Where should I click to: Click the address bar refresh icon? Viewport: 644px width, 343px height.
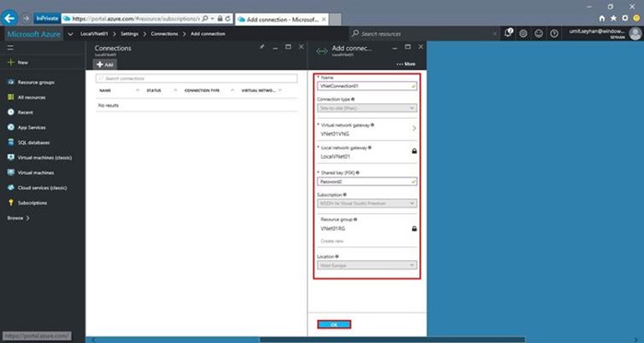[x=228, y=18]
